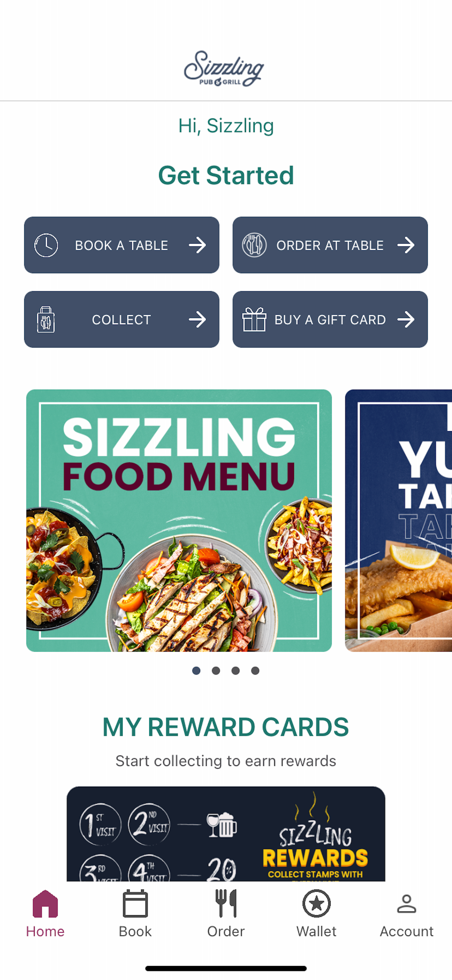Image resolution: width=452 pixels, height=980 pixels.
Task: Tap the arrow on Book a Table
Action: pyautogui.click(x=198, y=245)
